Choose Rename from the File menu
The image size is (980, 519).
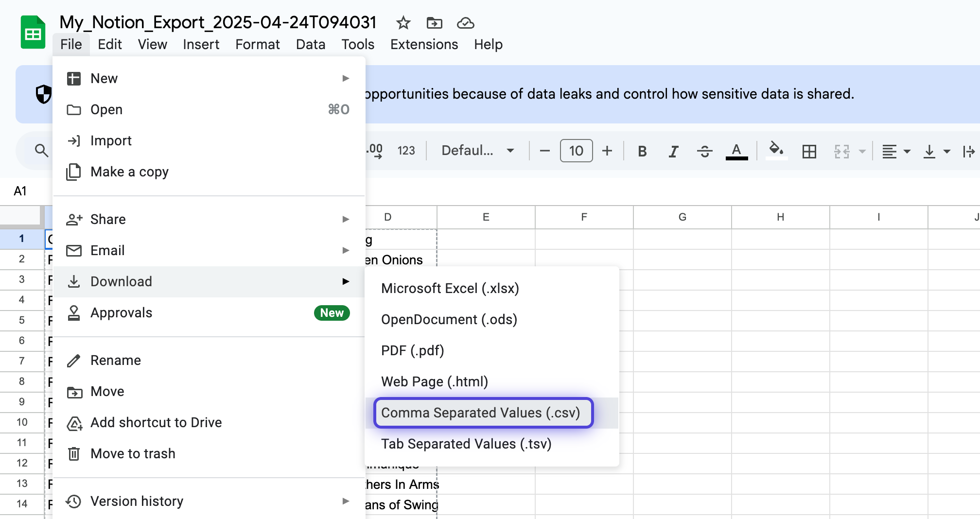(x=209, y=360)
